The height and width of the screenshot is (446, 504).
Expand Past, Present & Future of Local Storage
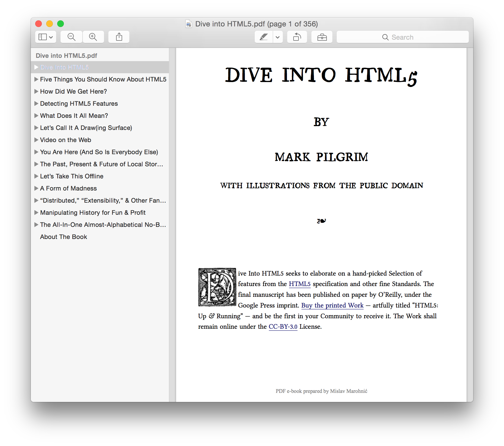(x=36, y=164)
